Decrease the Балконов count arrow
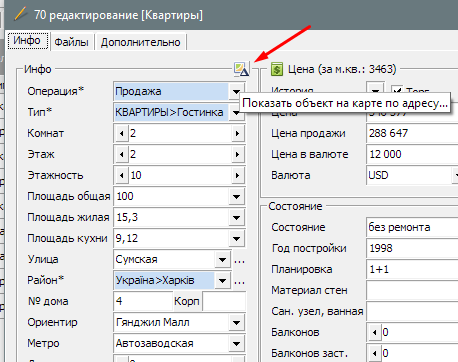The width and height of the screenshot is (458, 362). tap(375, 333)
